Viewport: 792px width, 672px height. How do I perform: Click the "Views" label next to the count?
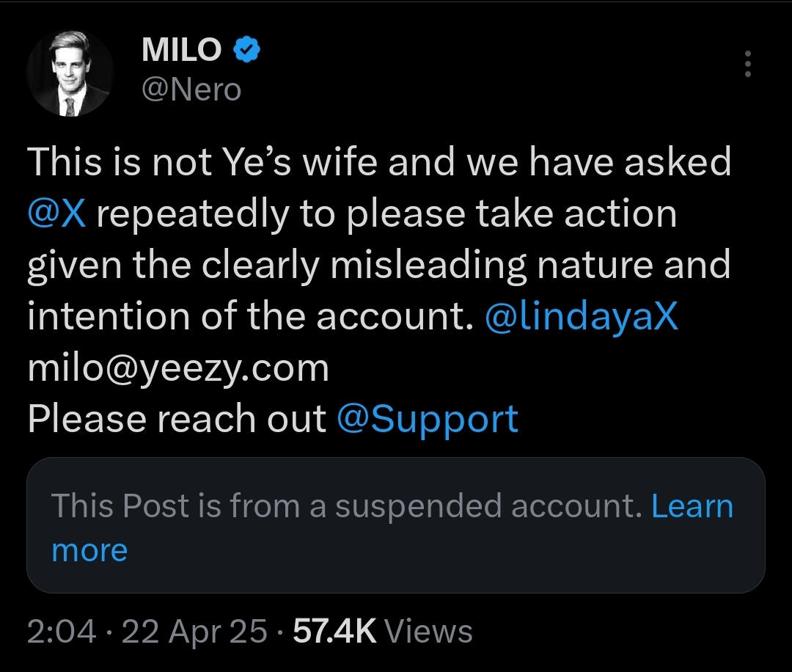pos(428,632)
